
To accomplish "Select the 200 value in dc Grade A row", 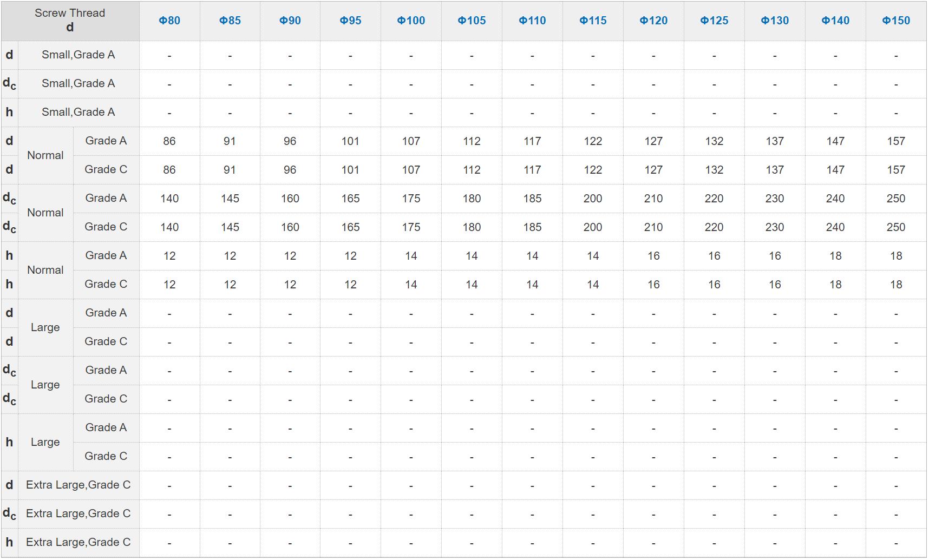I will click(x=593, y=199).
